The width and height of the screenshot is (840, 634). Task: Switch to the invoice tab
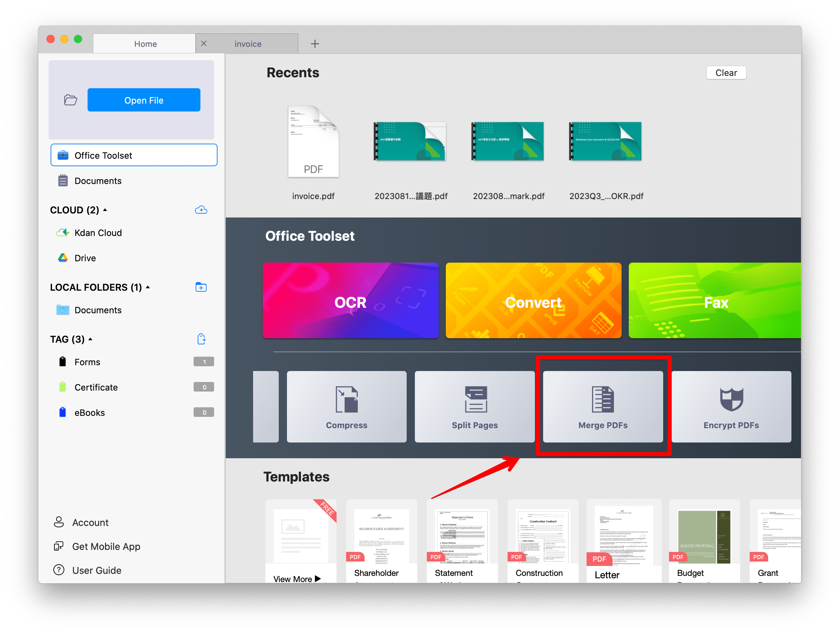(x=248, y=43)
